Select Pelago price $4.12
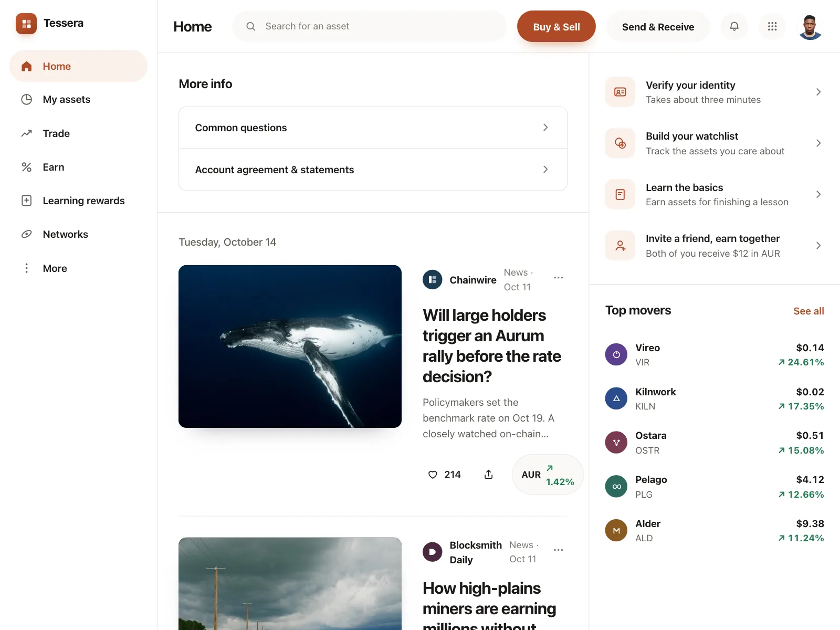This screenshot has height=630, width=840. (810, 479)
